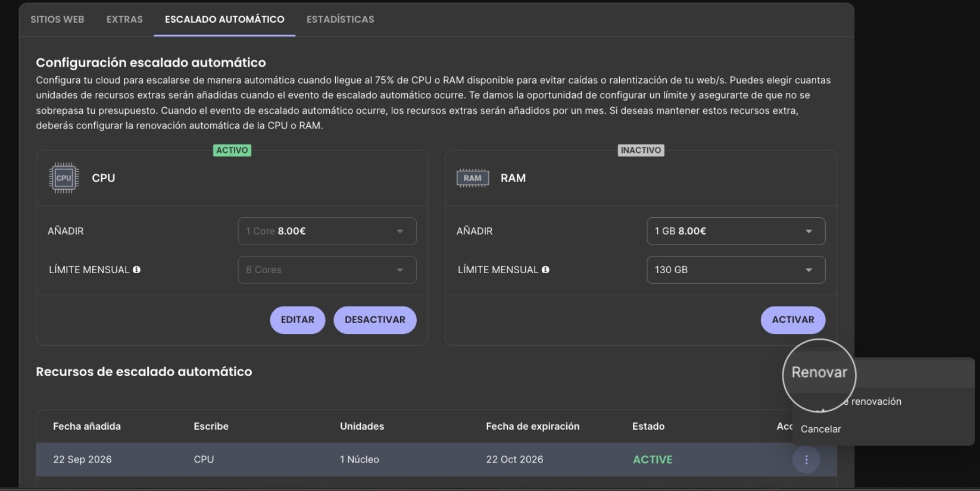Click the Recursos de escalado automático heading
The width and height of the screenshot is (980, 491).
tap(144, 371)
